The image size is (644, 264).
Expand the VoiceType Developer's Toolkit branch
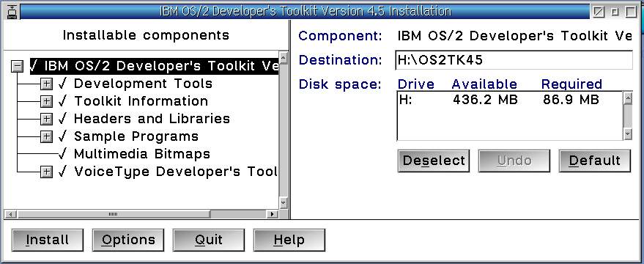tap(46, 172)
